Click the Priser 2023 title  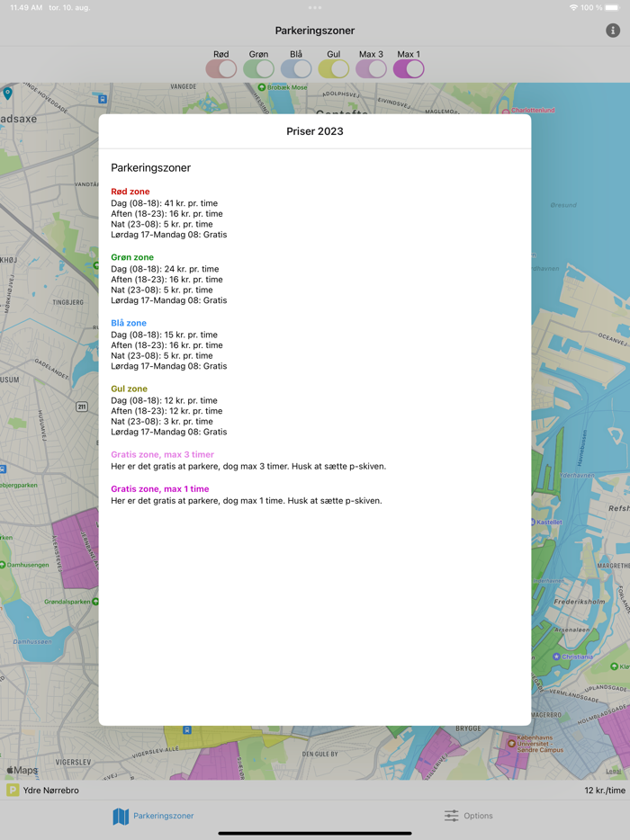point(315,131)
